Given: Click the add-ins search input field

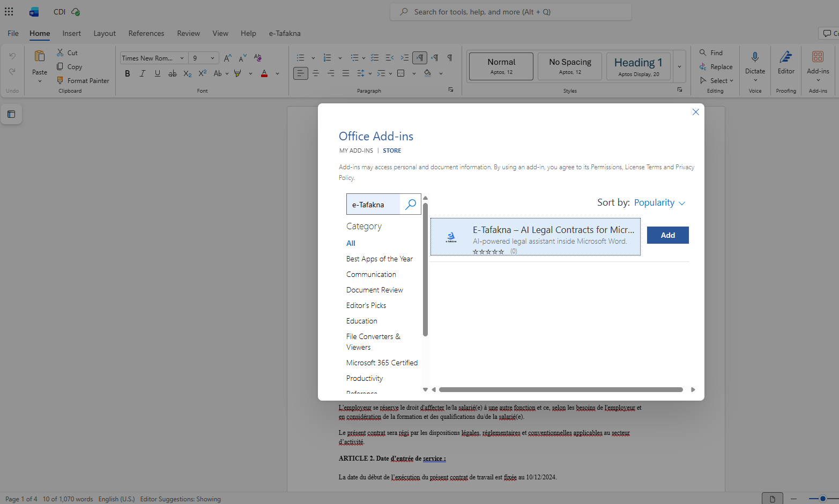Looking at the screenshot, I should coord(373,204).
